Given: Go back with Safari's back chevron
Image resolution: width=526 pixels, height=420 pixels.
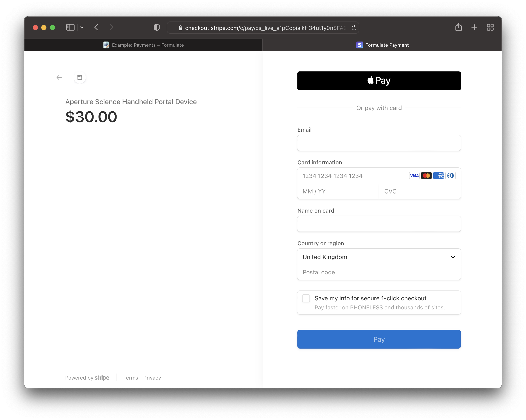Looking at the screenshot, I should [96, 27].
